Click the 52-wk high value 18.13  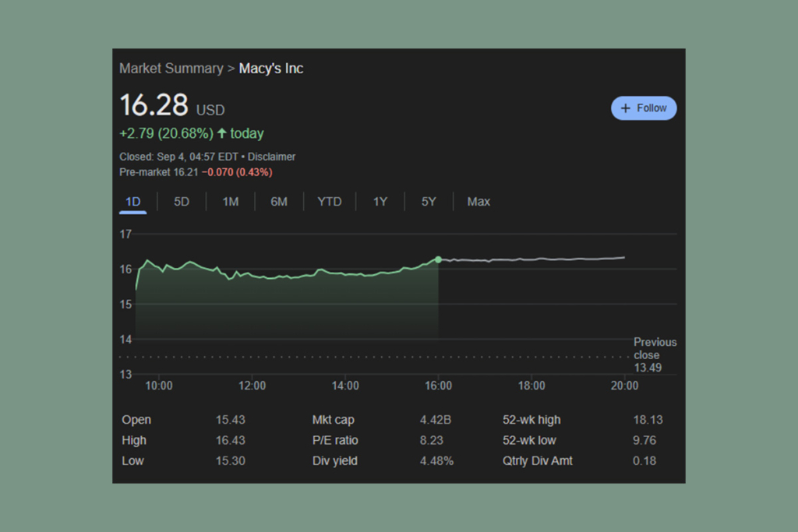tap(648, 420)
